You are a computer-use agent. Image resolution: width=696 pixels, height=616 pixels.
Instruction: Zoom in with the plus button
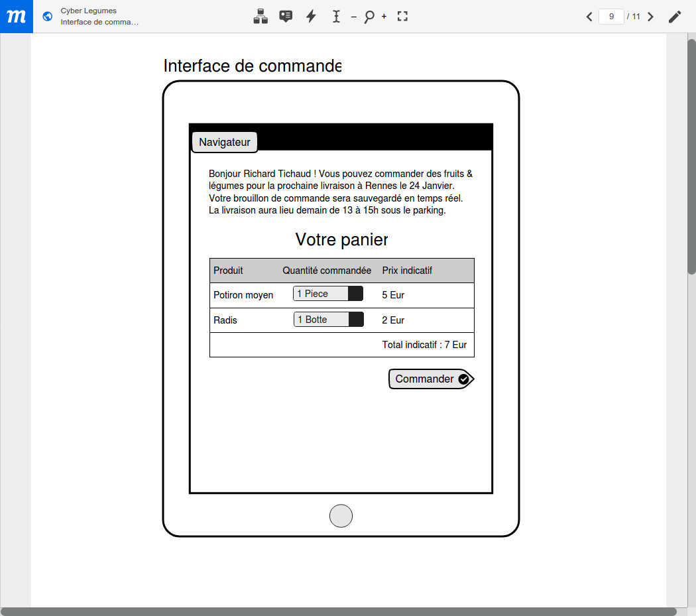384,17
